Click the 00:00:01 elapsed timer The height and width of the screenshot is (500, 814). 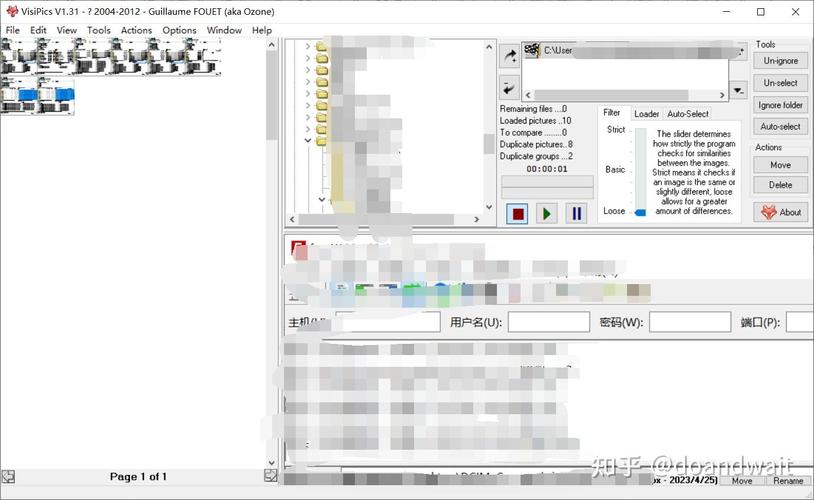547,169
